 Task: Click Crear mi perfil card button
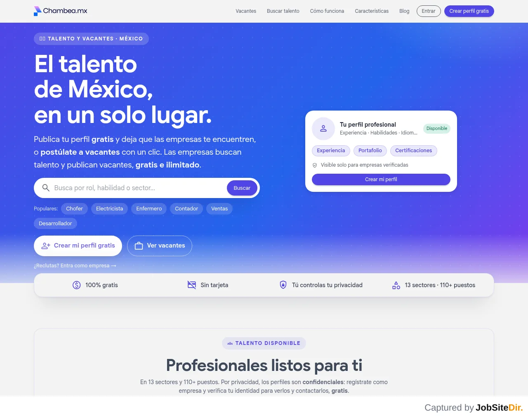coord(381,179)
